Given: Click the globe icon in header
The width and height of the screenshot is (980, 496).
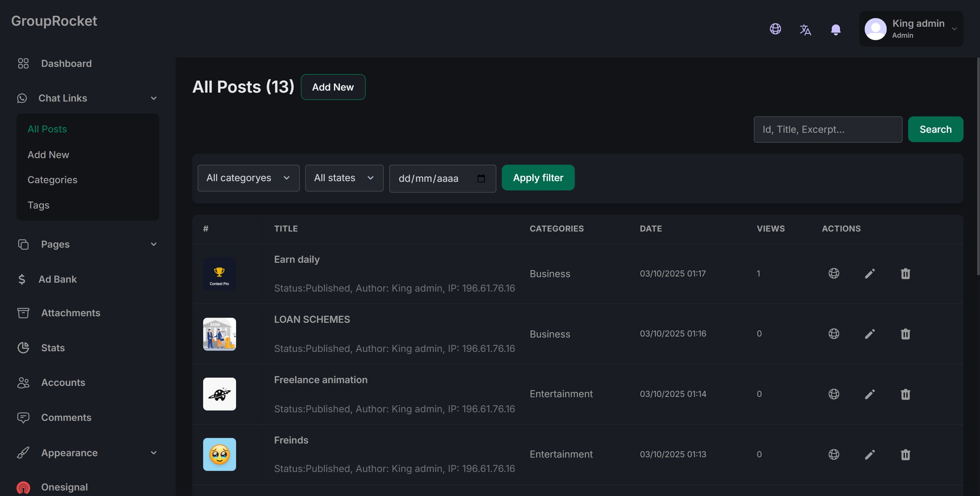Looking at the screenshot, I should point(775,29).
